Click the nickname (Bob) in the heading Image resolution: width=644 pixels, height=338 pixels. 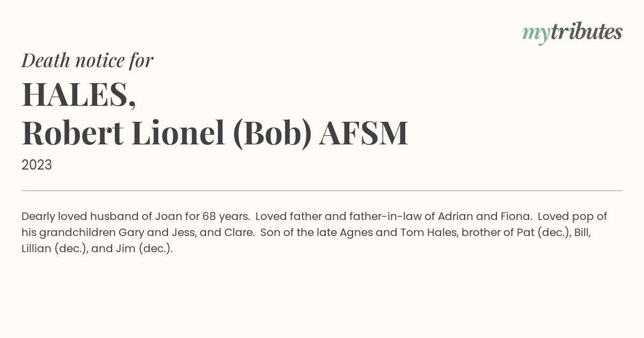tap(273, 134)
